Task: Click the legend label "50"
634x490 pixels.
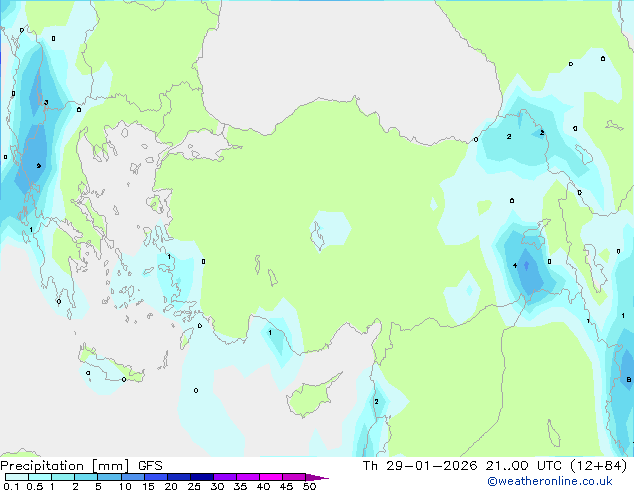Action: 309,486
